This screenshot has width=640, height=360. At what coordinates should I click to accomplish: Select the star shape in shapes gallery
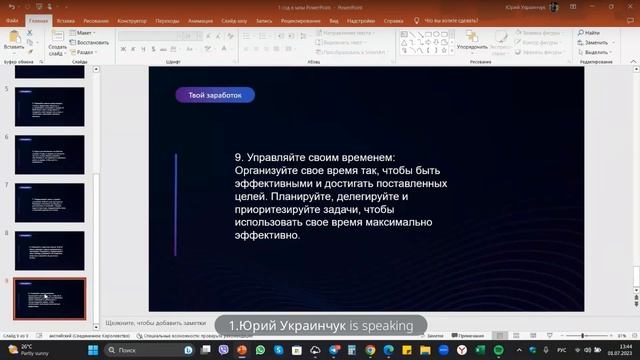tap(444, 50)
